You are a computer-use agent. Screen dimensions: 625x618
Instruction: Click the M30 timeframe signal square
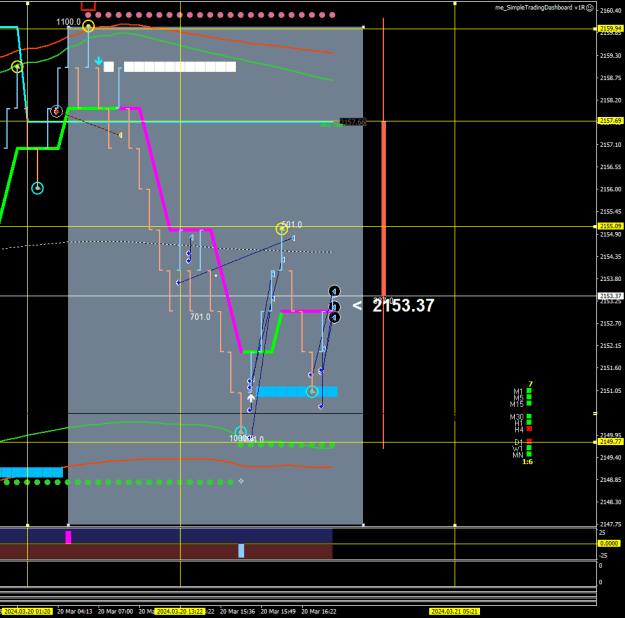(529, 417)
